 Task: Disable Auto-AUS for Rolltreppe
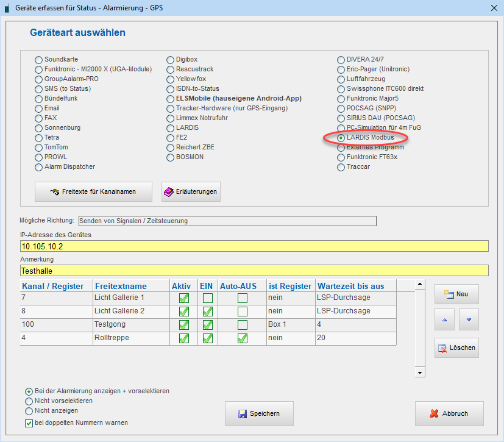[x=243, y=338]
